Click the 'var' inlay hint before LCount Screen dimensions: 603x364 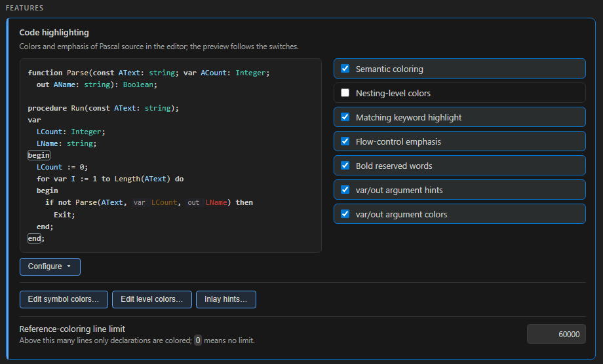click(x=139, y=202)
